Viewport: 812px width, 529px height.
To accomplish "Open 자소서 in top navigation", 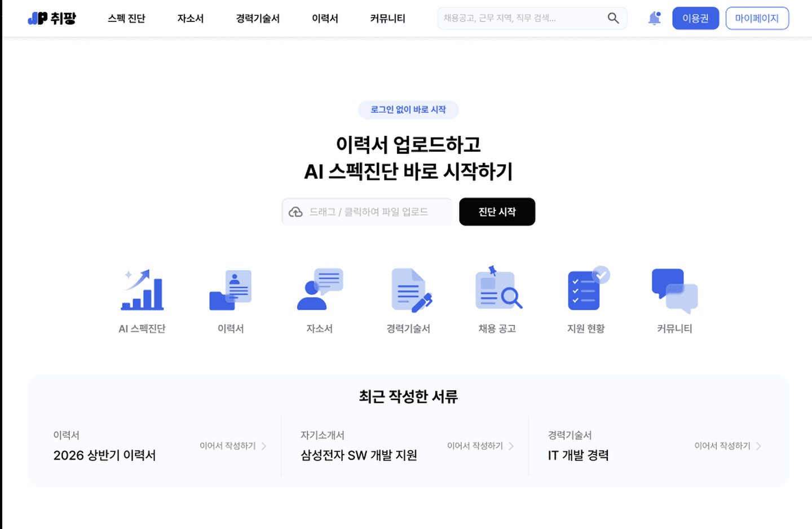I will (190, 19).
